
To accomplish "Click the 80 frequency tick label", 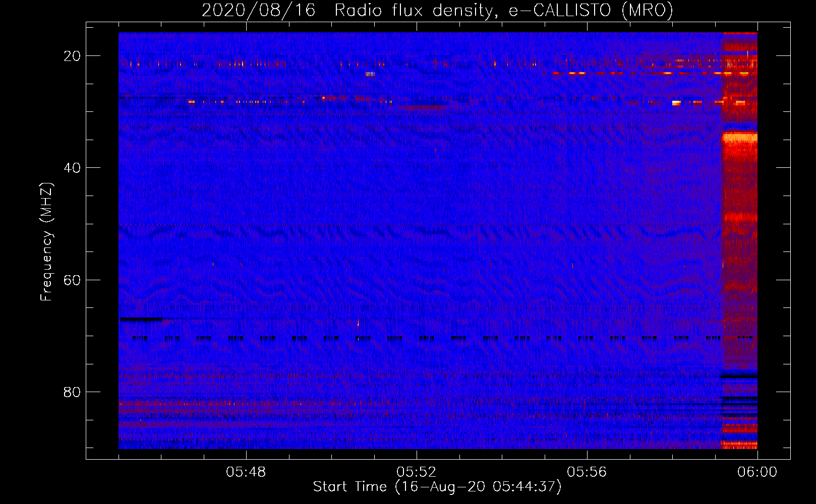I will click(72, 392).
